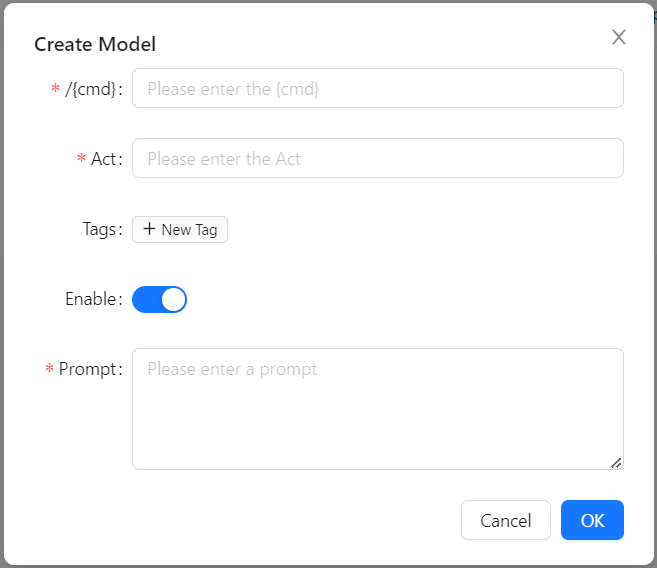657x568 pixels.
Task: Click the red asterisk beside Act
Action: [x=81, y=158]
